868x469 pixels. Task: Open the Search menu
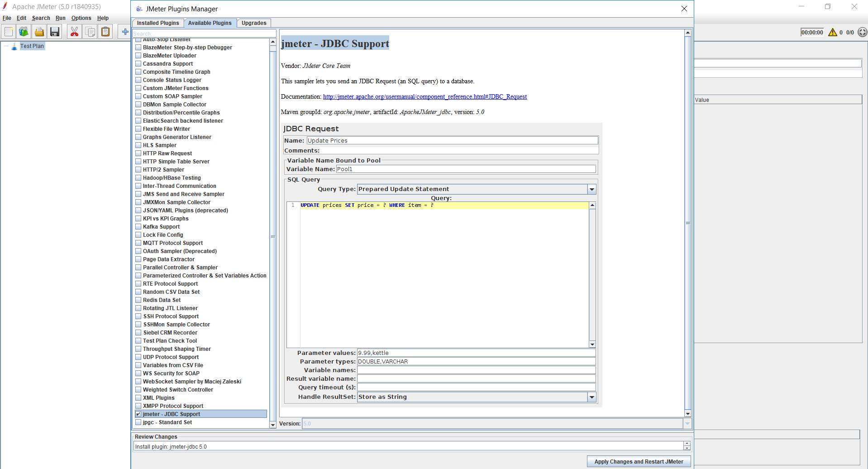(x=41, y=18)
